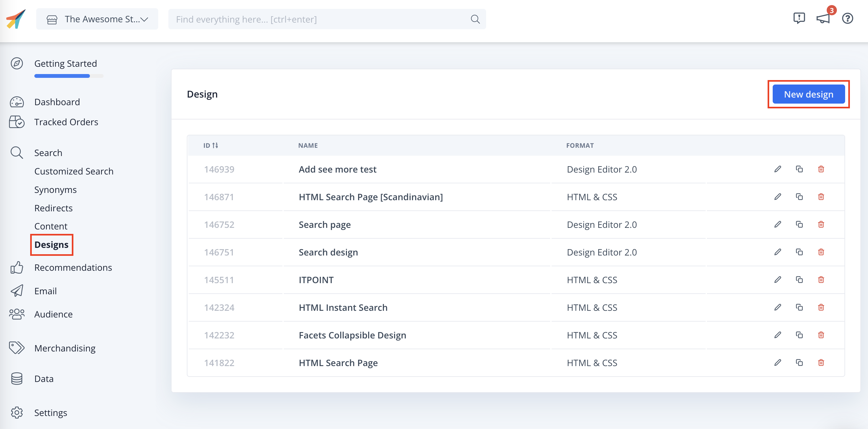Toggle the ID column sort order
The width and height of the screenshot is (868, 429).
click(215, 145)
